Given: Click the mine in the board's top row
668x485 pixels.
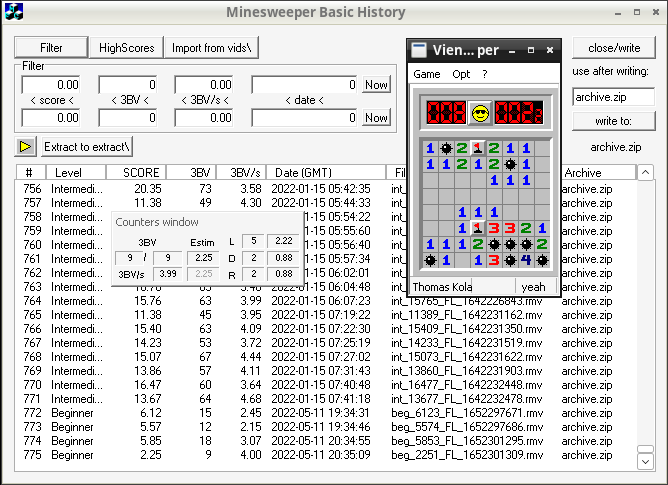Looking at the screenshot, I should click(446, 148).
